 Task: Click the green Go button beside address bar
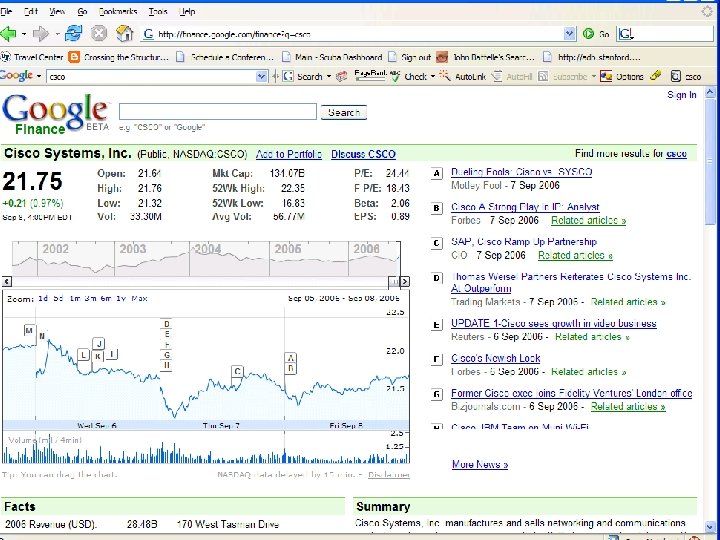596,34
